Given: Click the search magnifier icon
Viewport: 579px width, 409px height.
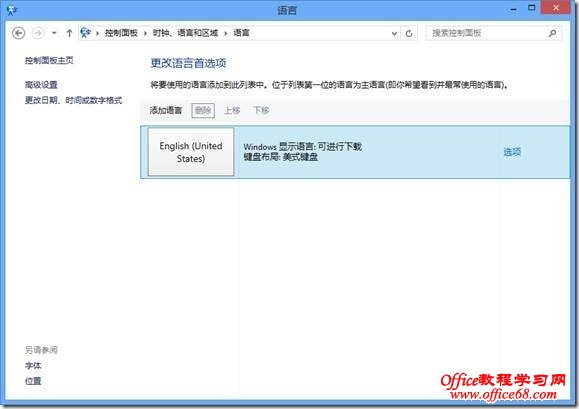Looking at the screenshot, I should pyautogui.click(x=552, y=33).
